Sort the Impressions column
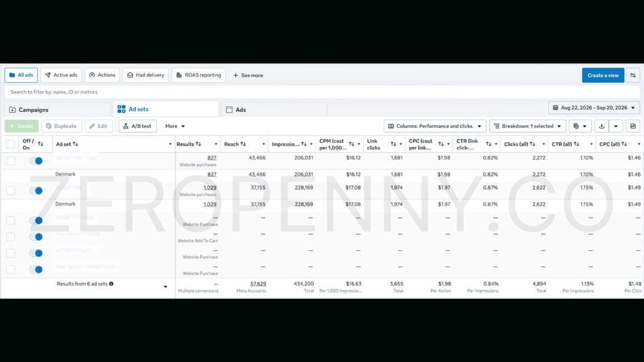This screenshot has width=644, height=362. [304, 144]
